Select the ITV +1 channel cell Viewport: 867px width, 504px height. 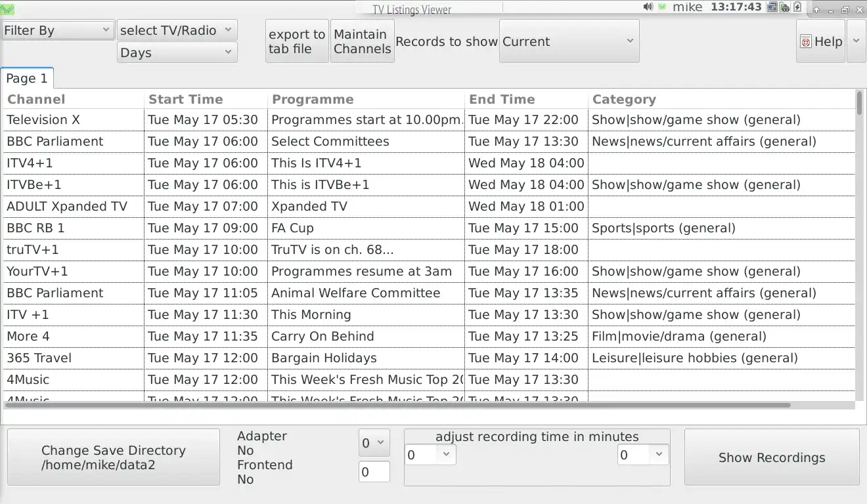tap(74, 315)
